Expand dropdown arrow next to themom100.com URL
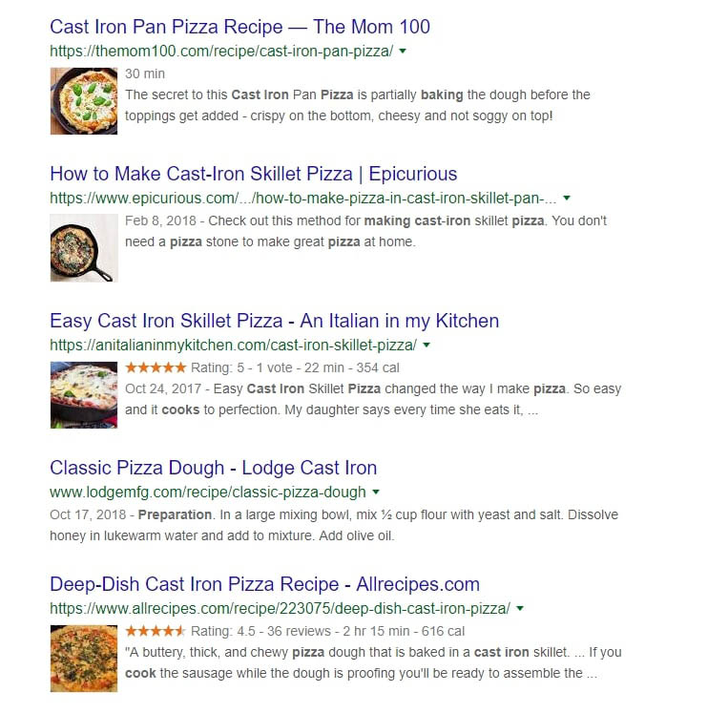The height and width of the screenshot is (713, 728). click(404, 52)
